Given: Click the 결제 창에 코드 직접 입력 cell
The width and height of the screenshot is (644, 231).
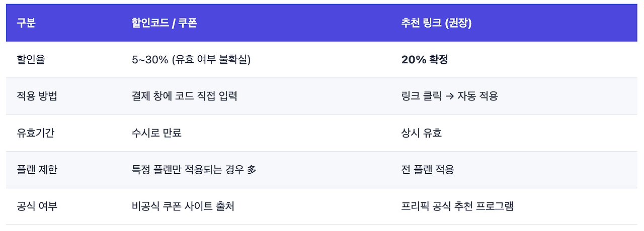Looking at the screenshot, I should (184, 96).
